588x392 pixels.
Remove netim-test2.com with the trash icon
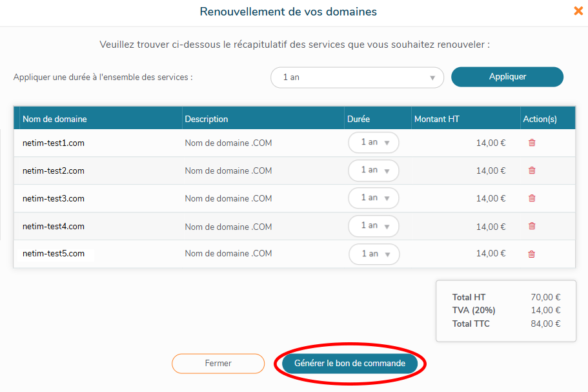532,170
